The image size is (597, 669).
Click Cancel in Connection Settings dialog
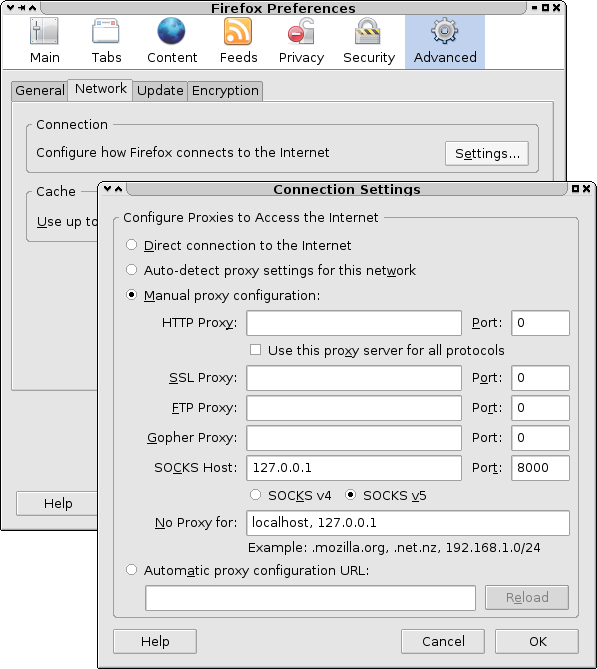pyautogui.click(x=443, y=641)
